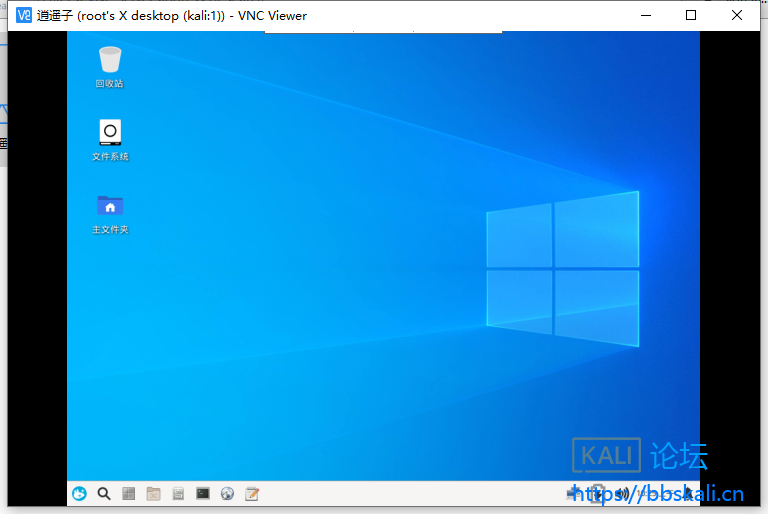This screenshot has width=768, height=514.
Task: Minimize the VNC Viewer window
Action: [x=645, y=15]
